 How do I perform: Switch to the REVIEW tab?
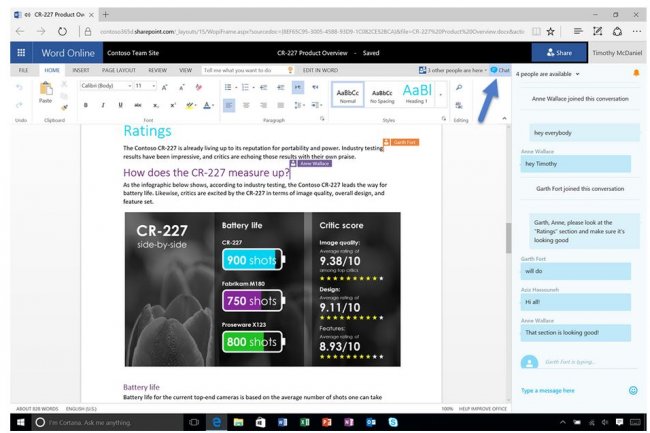[x=158, y=70]
